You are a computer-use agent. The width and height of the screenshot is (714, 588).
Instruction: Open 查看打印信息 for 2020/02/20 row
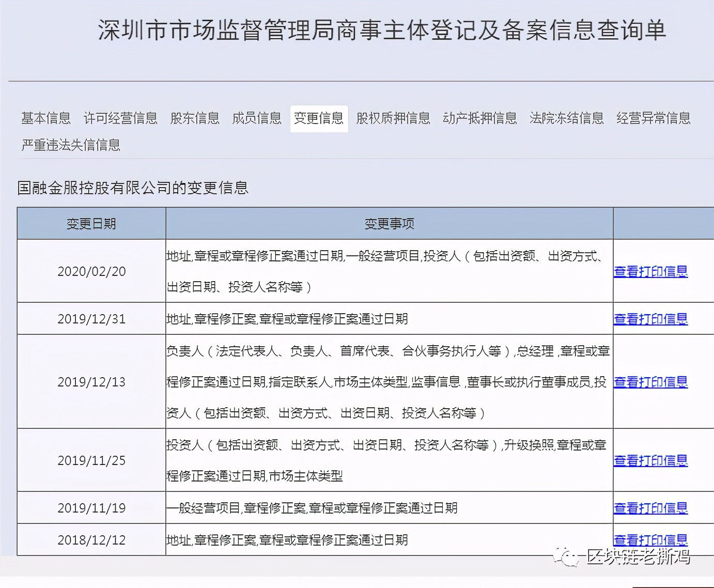coord(650,271)
